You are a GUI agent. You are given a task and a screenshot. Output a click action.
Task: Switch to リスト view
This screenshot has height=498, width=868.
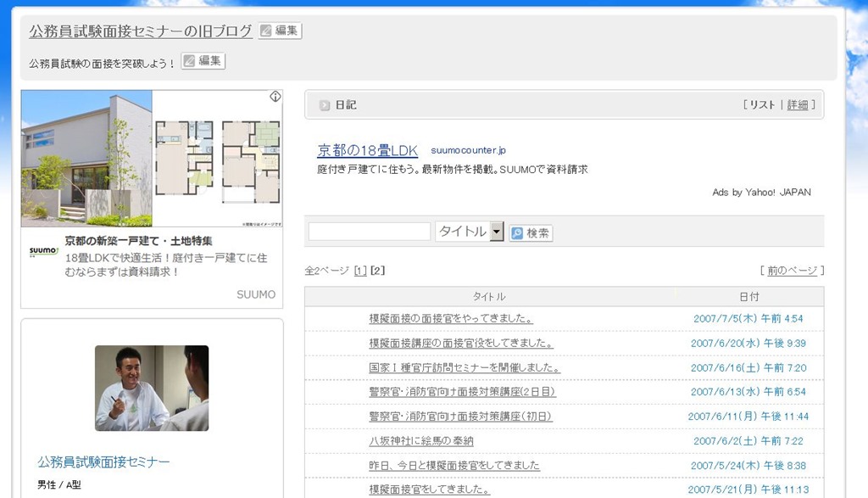[x=761, y=105]
